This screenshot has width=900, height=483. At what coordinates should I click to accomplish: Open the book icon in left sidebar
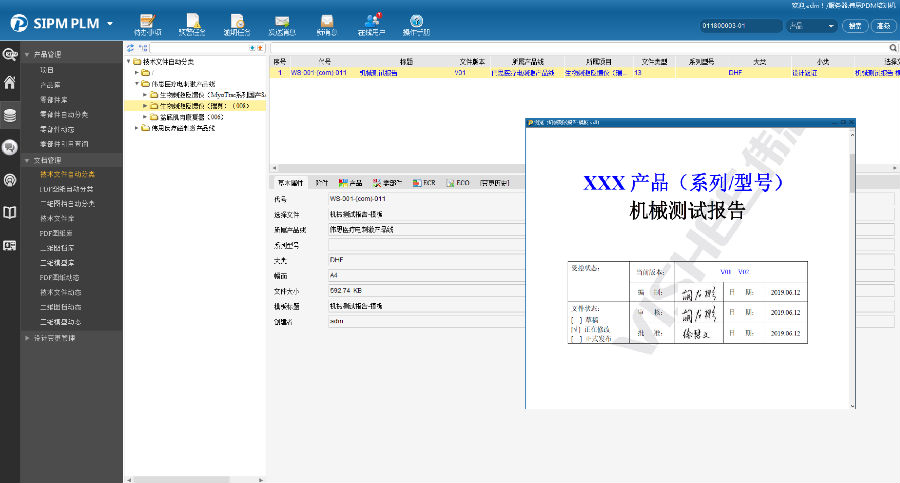[10, 212]
